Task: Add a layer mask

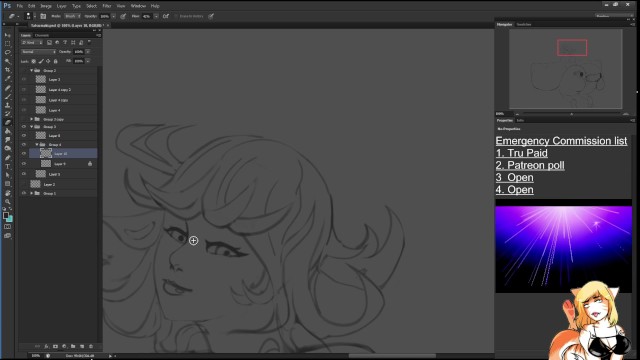Action: coord(55,346)
